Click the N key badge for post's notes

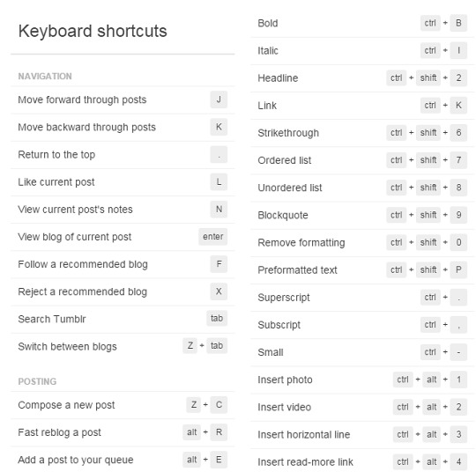point(219,209)
